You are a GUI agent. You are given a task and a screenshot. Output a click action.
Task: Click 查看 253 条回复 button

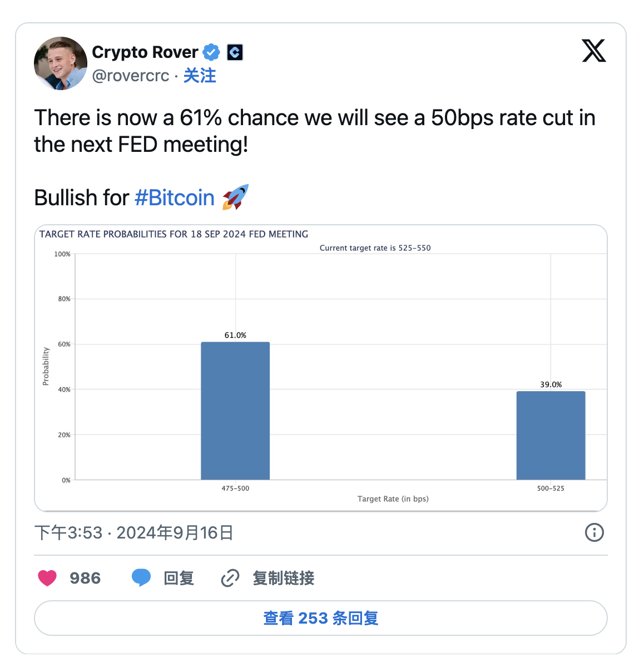[320, 618]
